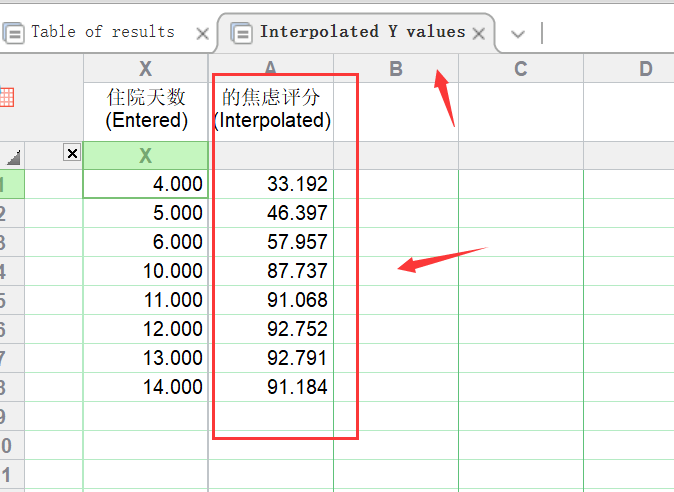Select cell with value 87.737

(271, 271)
